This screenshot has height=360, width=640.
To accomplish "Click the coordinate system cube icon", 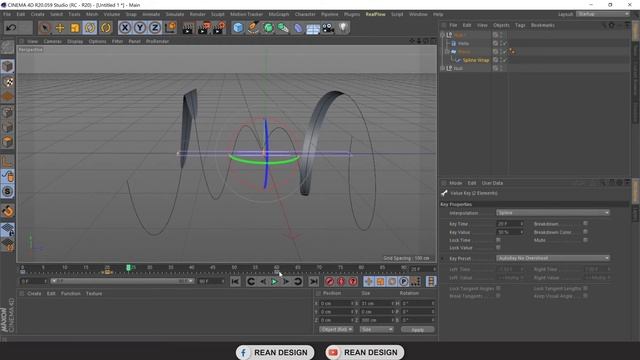I will click(x=170, y=28).
